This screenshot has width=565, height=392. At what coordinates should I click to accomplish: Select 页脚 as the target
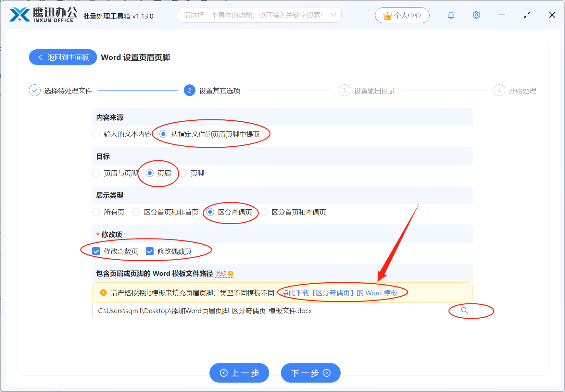point(184,173)
